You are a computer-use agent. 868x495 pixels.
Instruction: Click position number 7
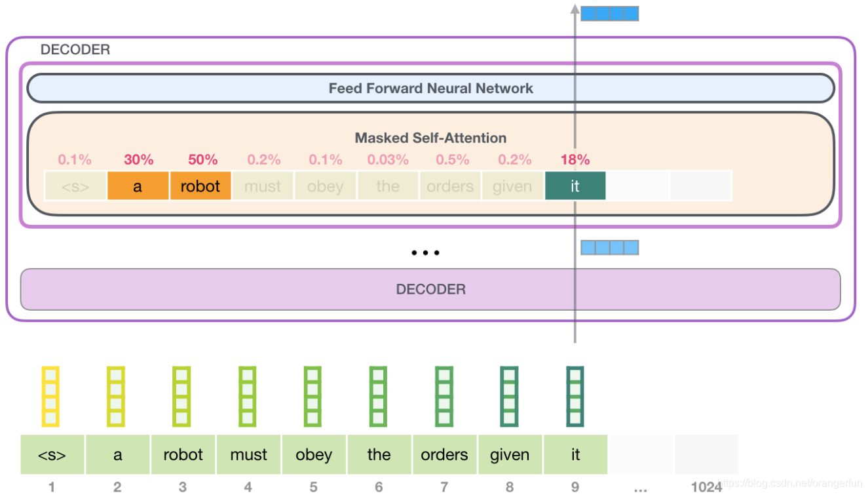[x=445, y=486]
